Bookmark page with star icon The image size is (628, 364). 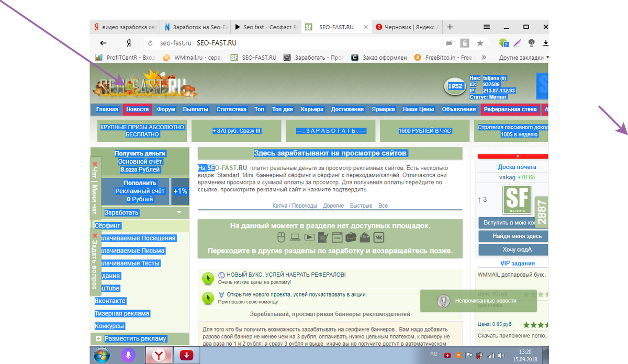(480, 43)
